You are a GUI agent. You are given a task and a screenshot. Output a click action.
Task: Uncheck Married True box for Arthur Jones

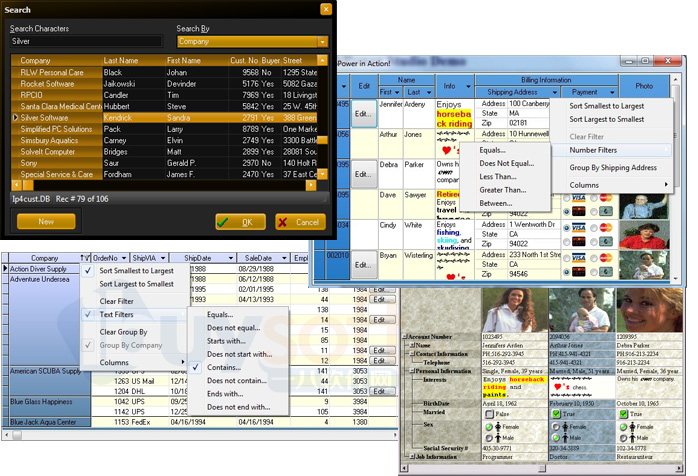556,414
